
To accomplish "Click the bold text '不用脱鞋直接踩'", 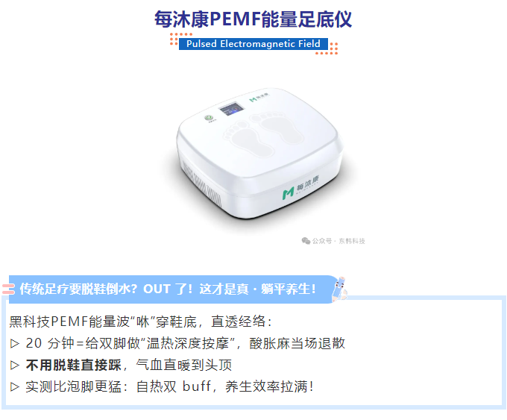I will (73, 365).
